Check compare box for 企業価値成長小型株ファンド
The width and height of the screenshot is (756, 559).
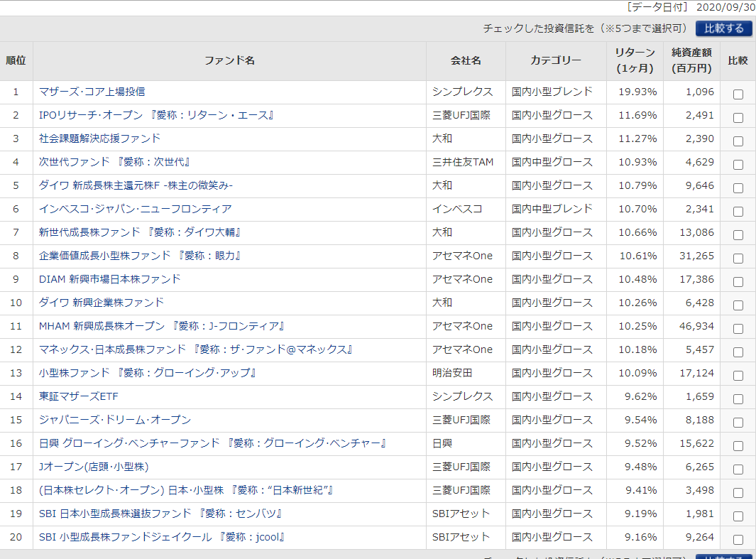click(x=738, y=258)
